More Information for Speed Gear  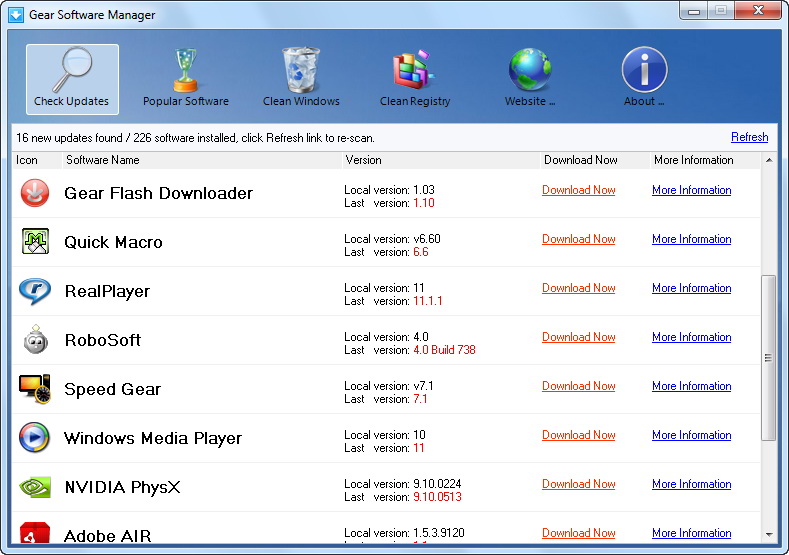(691, 386)
